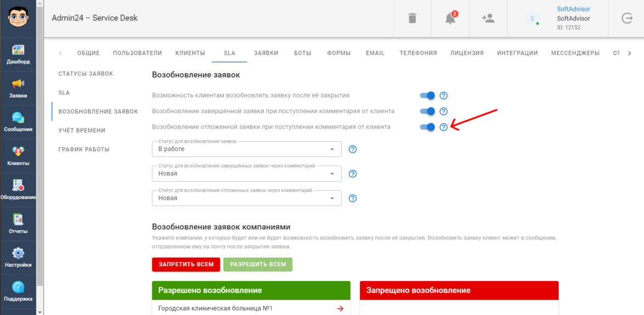Show help for client reopening after closure option
644x315 pixels.
pyautogui.click(x=444, y=96)
